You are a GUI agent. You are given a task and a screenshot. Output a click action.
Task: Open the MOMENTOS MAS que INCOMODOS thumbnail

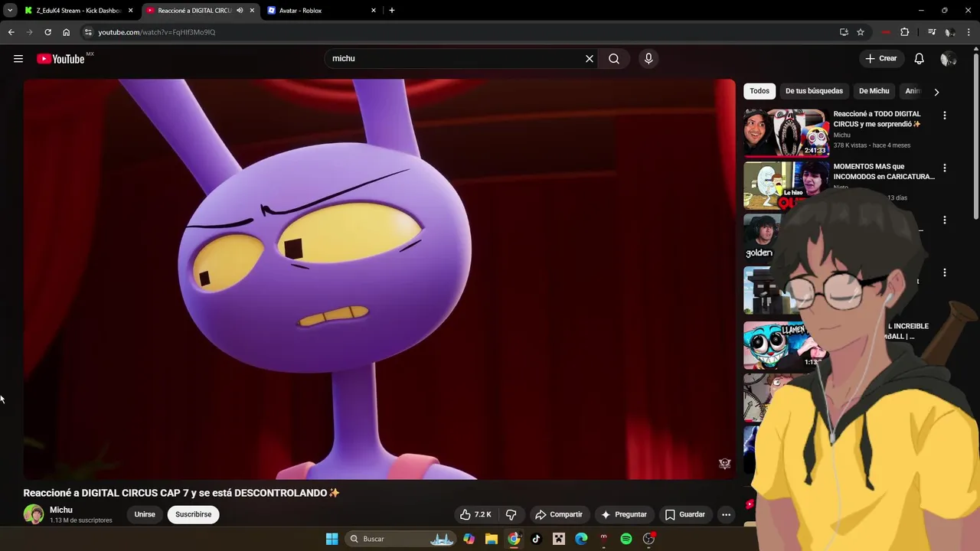point(786,184)
